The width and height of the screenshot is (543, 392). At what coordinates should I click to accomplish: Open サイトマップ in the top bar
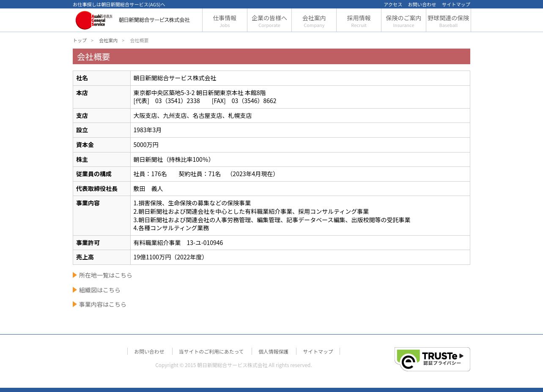coord(456,4)
